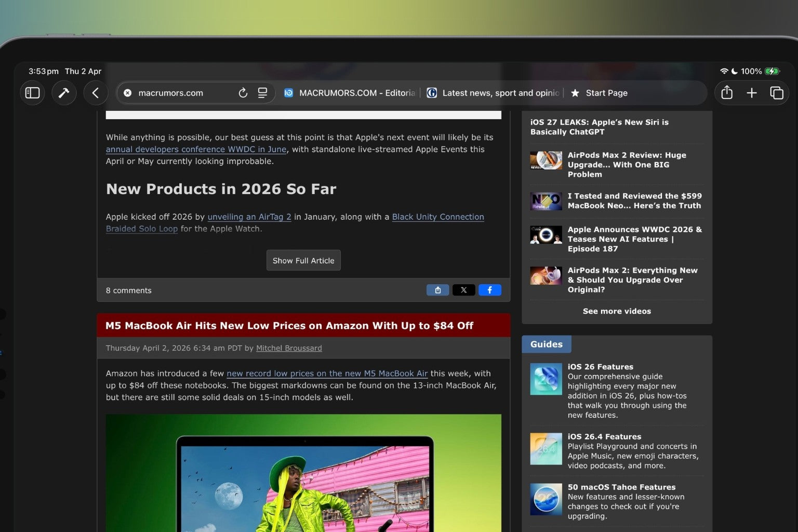Click See more videos
The height and width of the screenshot is (532, 798).
point(617,311)
